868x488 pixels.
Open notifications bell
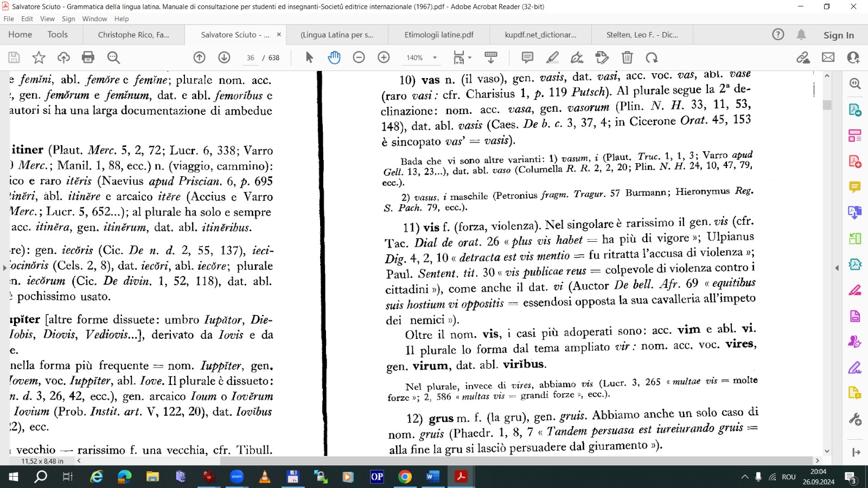[801, 35]
